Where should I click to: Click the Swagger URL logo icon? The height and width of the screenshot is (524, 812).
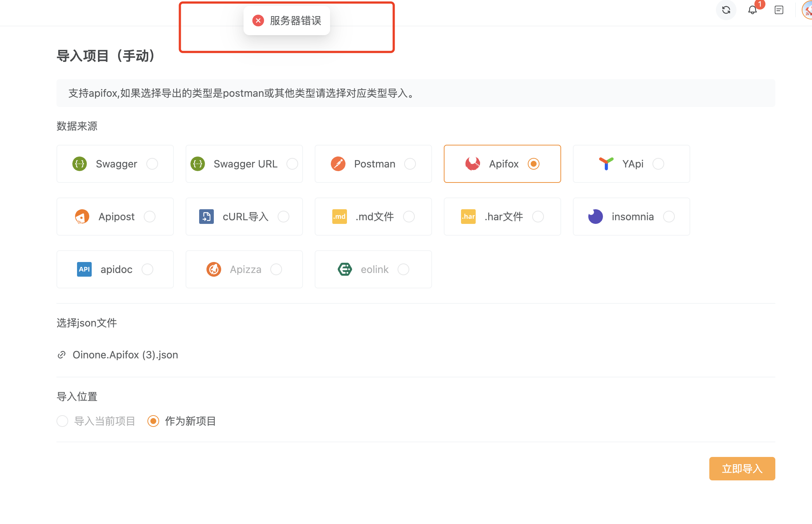[x=198, y=164]
